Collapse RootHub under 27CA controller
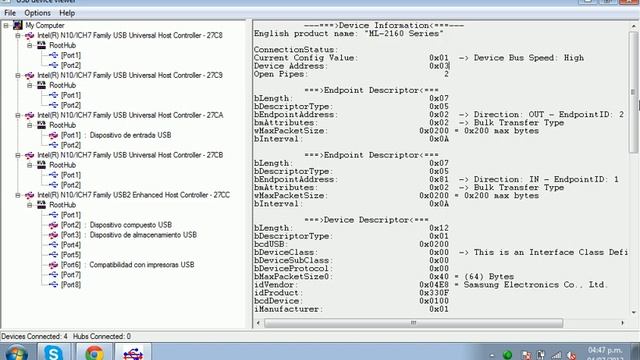The width and height of the screenshot is (640, 360). (30, 125)
